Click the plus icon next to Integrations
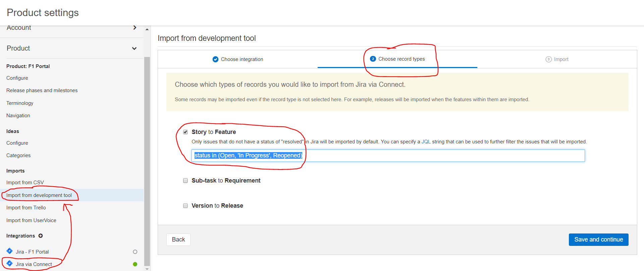The width and height of the screenshot is (644, 271). click(41, 236)
